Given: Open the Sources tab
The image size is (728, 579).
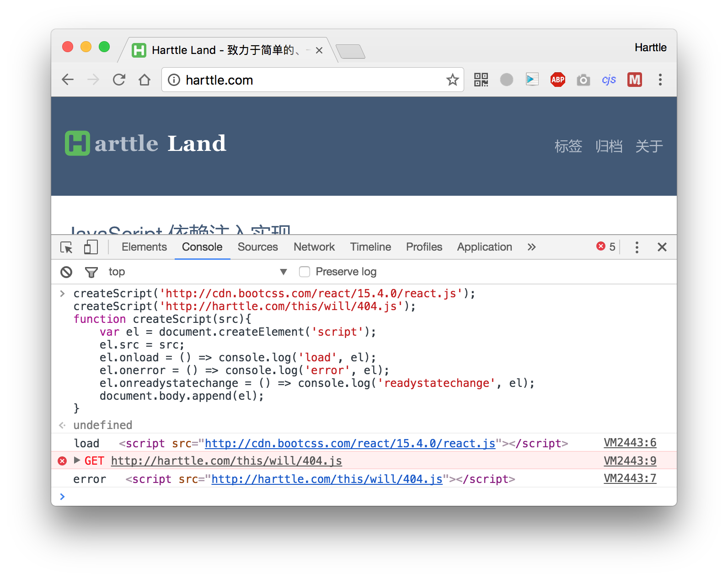Looking at the screenshot, I should click(258, 247).
